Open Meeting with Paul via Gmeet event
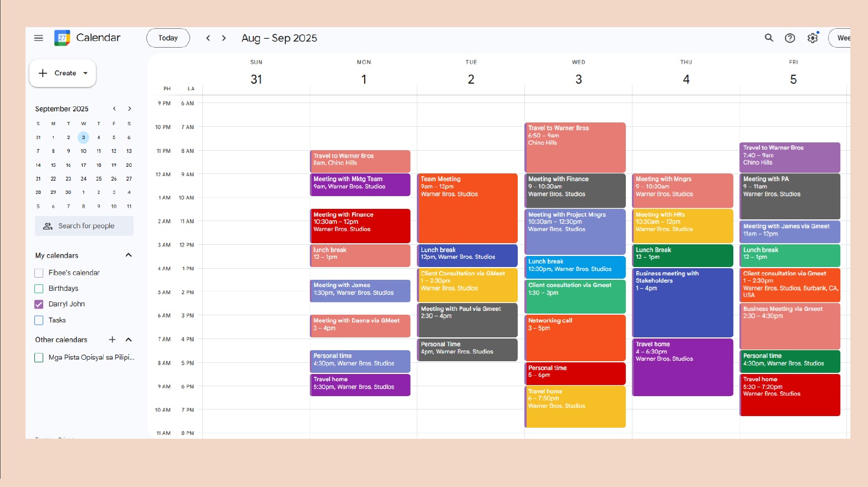The width and height of the screenshot is (868, 487). [467, 320]
